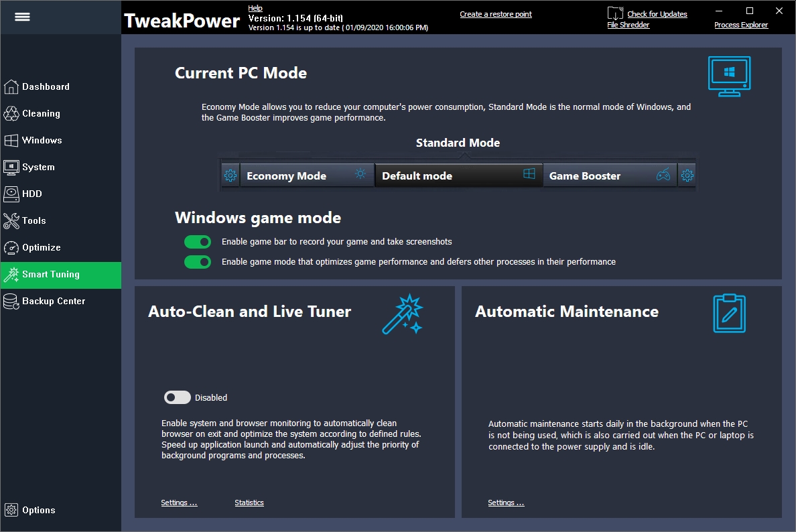This screenshot has width=796, height=532.
Task: Click Check for Updates link
Action: [657, 14]
